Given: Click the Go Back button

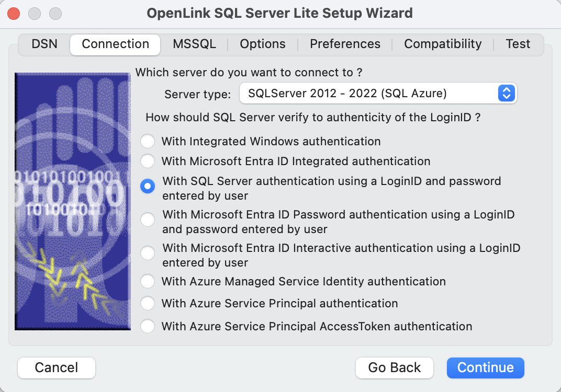Looking at the screenshot, I should coord(394,368).
